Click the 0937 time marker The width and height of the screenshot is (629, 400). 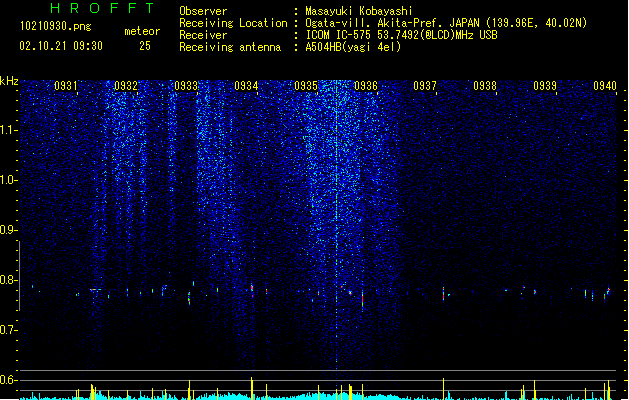click(x=425, y=86)
